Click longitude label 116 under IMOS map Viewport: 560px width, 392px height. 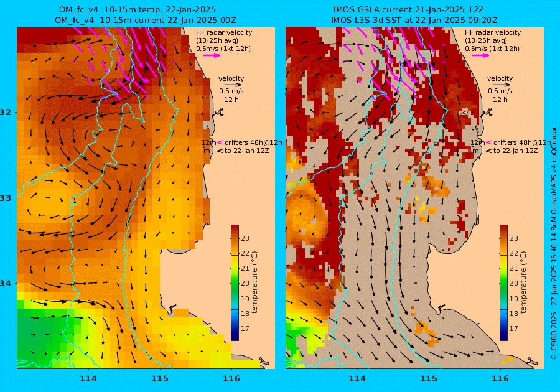tap(500, 379)
